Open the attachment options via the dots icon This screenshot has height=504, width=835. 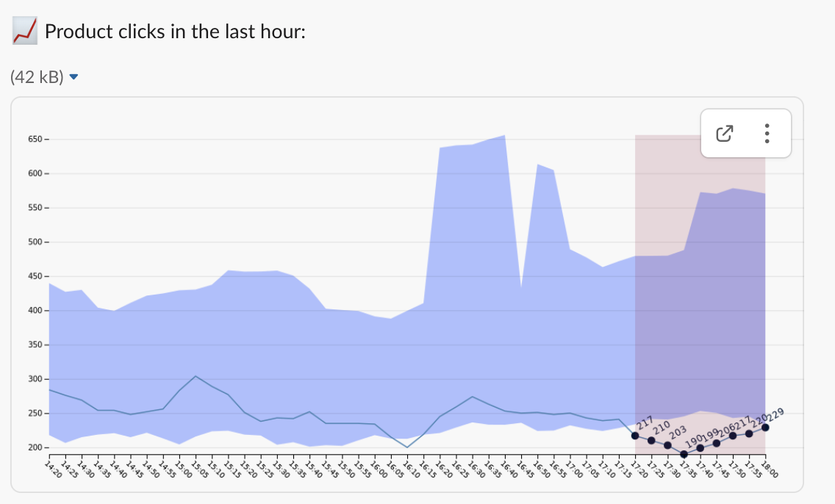click(x=767, y=134)
